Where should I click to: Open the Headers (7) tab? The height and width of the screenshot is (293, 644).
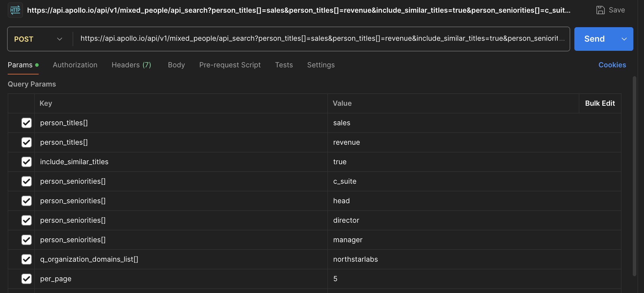[131, 65]
